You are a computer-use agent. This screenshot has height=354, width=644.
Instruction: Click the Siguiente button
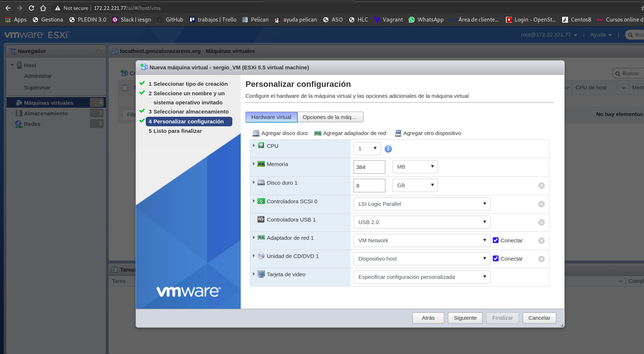click(x=465, y=318)
